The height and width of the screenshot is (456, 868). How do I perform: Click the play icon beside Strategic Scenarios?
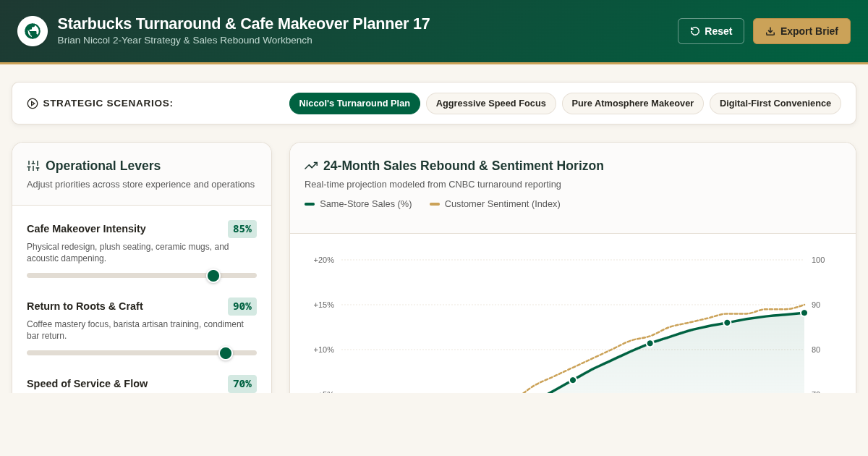click(33, 104)
